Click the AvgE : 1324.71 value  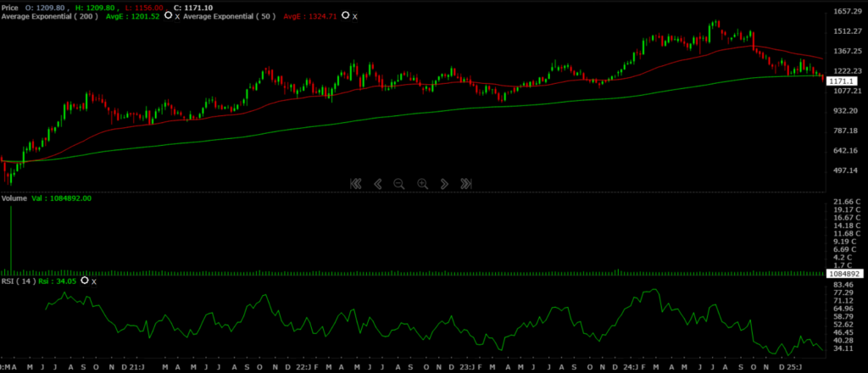pos(310,17)
